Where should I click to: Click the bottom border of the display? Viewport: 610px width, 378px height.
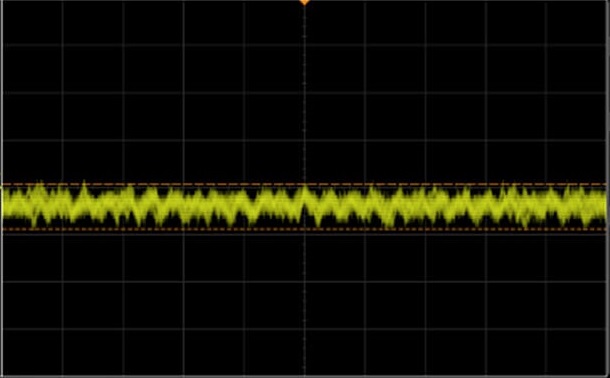point(305,376)
